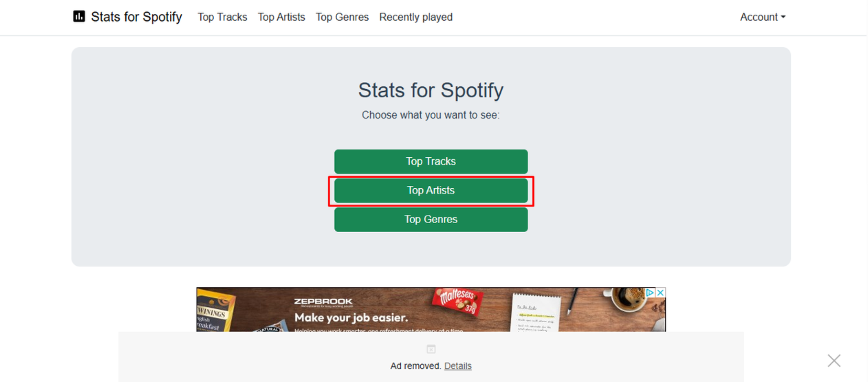Click the Zepbrook "Make your job easier" text

[x=351, y=318]
